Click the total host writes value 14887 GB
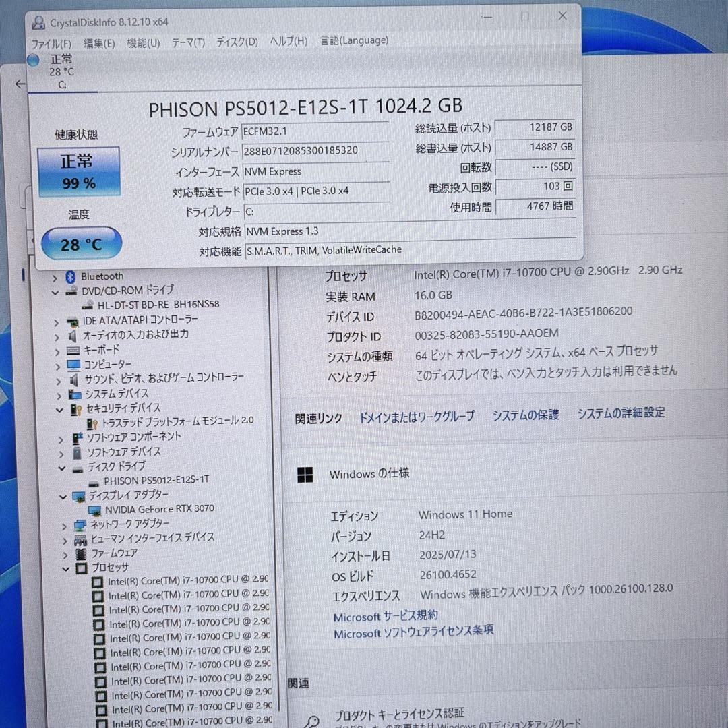 [535, 147]
